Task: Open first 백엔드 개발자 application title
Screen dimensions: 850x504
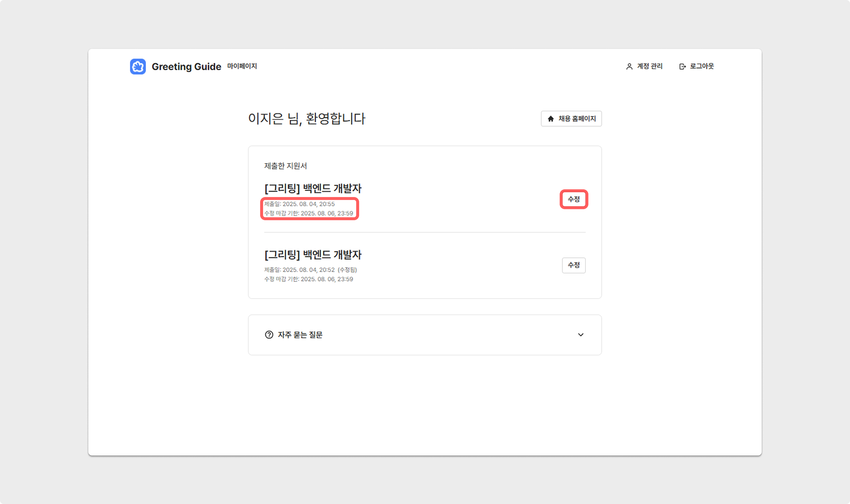Action: [x=313, y=189]
